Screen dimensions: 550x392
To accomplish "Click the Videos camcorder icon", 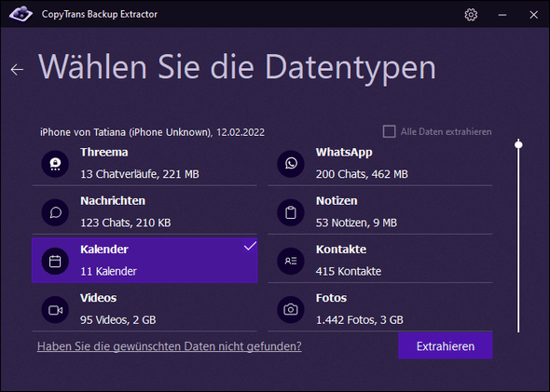I will [x=55, y=310].
